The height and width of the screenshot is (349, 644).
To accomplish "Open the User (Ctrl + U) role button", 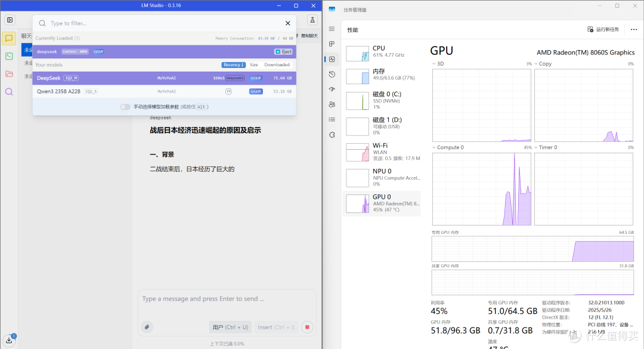I will pos(230,327).
